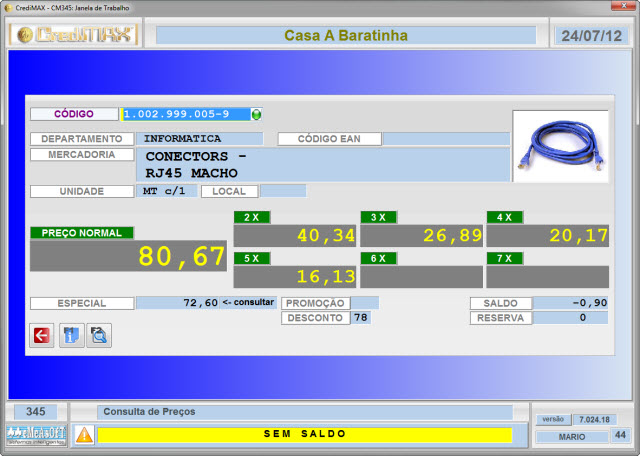This screenshot has width=640, height=456.
Task: Click the CrediMAX logo in the header
Action: tap(73, 35)
